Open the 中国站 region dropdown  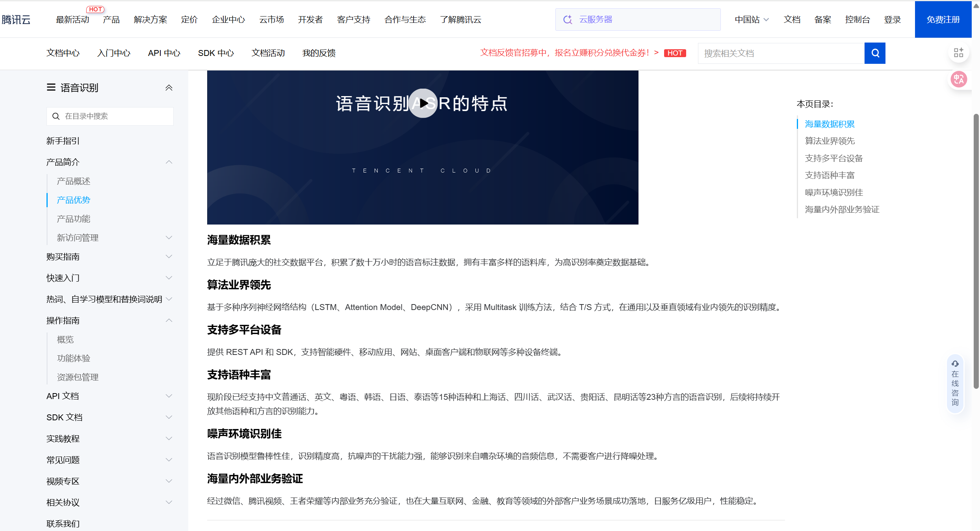coord(752,20)
